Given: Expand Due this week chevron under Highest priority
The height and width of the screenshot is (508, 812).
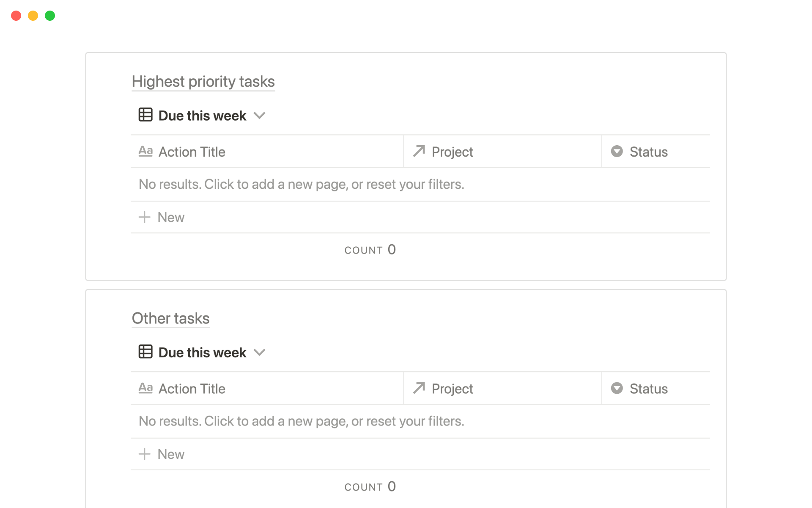Looking at the screenshot, I should coord(259,116).
